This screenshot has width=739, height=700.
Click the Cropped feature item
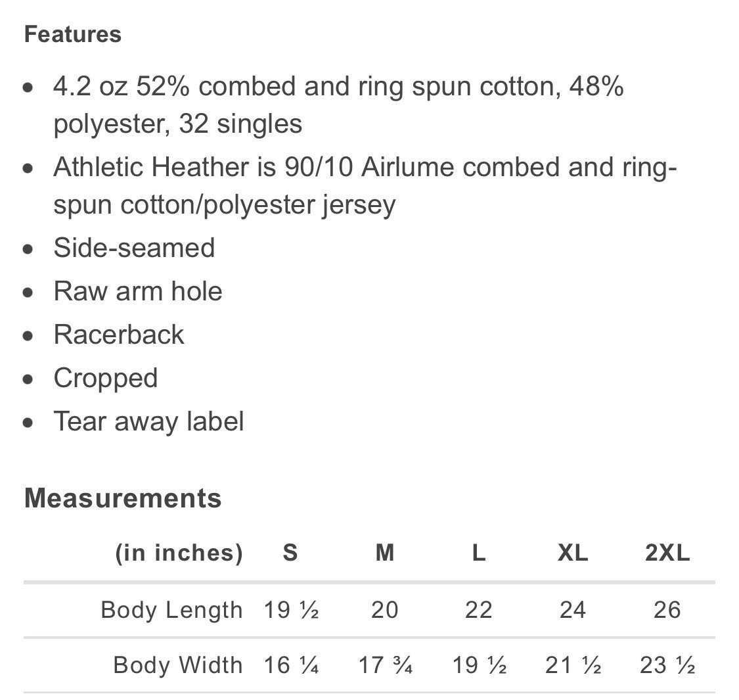[106, 379]
